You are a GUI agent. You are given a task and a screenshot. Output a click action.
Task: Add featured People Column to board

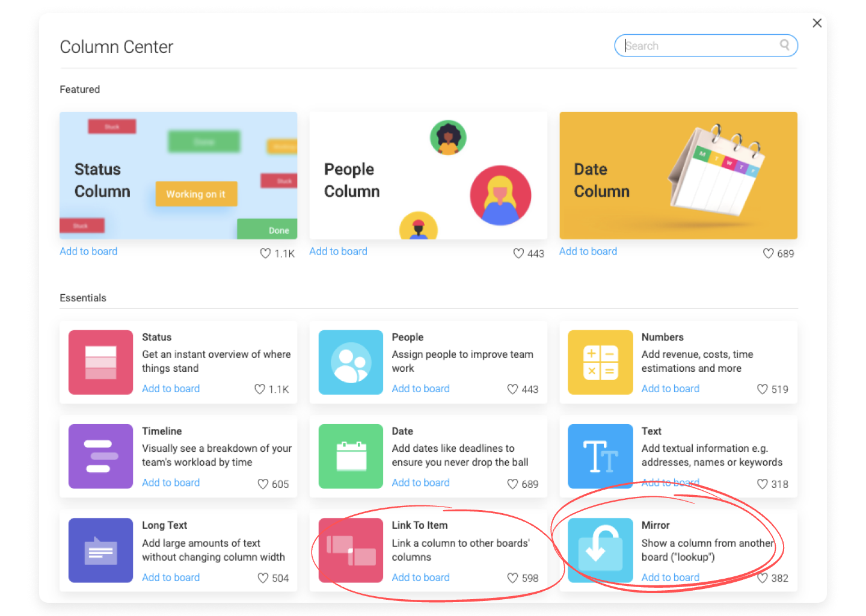point(338,251)
